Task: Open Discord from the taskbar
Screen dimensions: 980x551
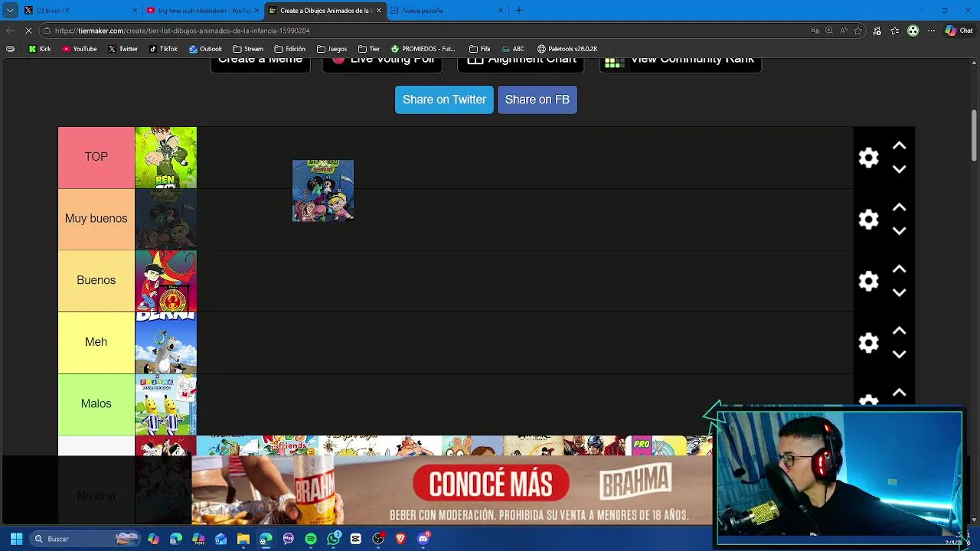Action: (x=423, y=539)
